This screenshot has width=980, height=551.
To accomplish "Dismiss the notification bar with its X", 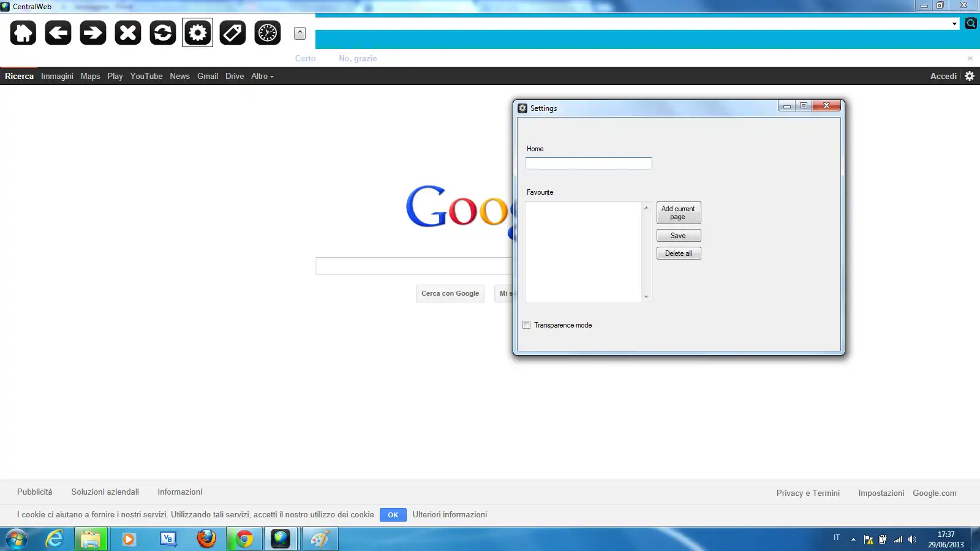I will [x=970, y=58].
